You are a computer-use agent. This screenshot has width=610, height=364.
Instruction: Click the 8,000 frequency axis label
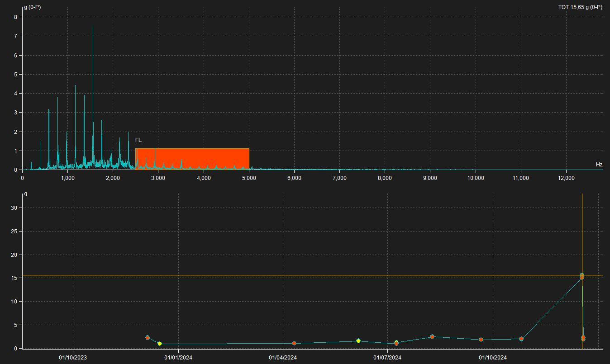[x=385, y=178]
